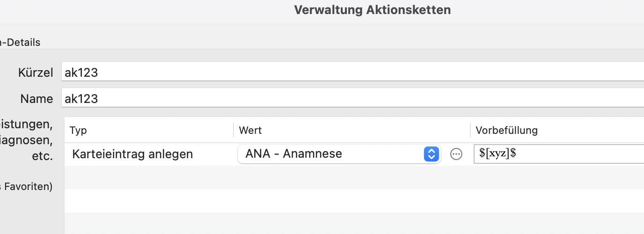Select the empty white row in the table

click(x=354, y=201)
